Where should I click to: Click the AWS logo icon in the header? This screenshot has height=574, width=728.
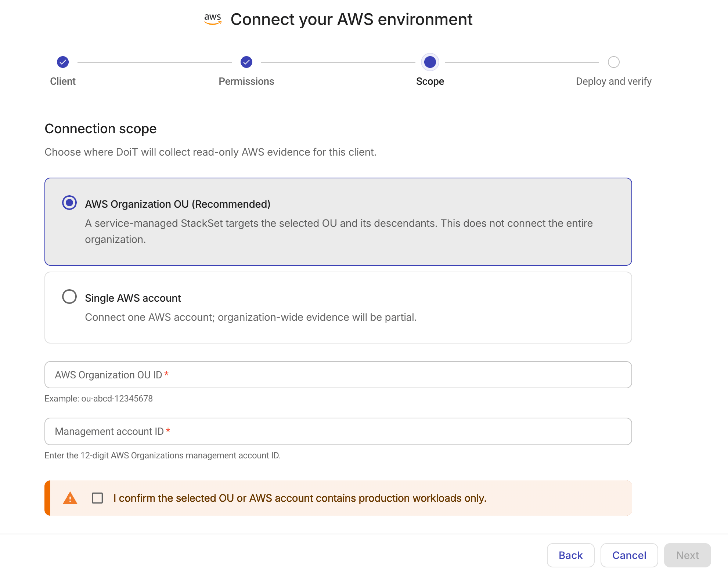(213, 19)
